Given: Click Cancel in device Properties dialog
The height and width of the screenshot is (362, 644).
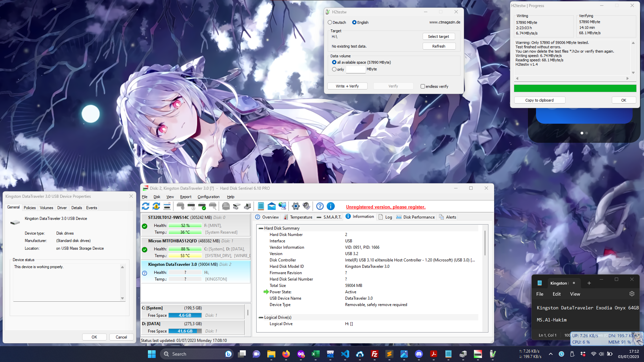Looking at the screenshot, I should click(x=121, y=337).
